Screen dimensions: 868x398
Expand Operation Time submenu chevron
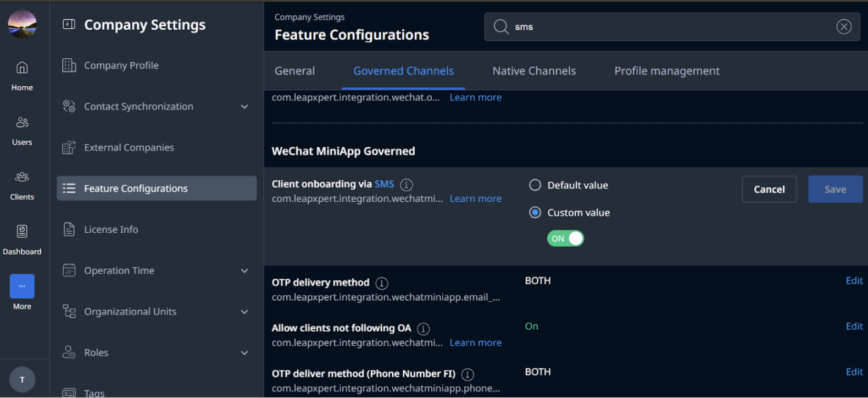(244, 270)
